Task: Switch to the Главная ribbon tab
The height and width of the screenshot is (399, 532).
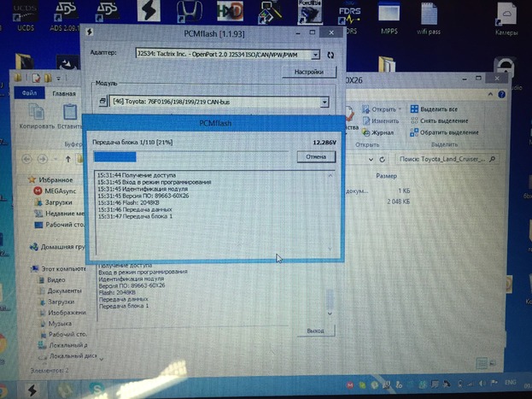Action: click(63, 93)
